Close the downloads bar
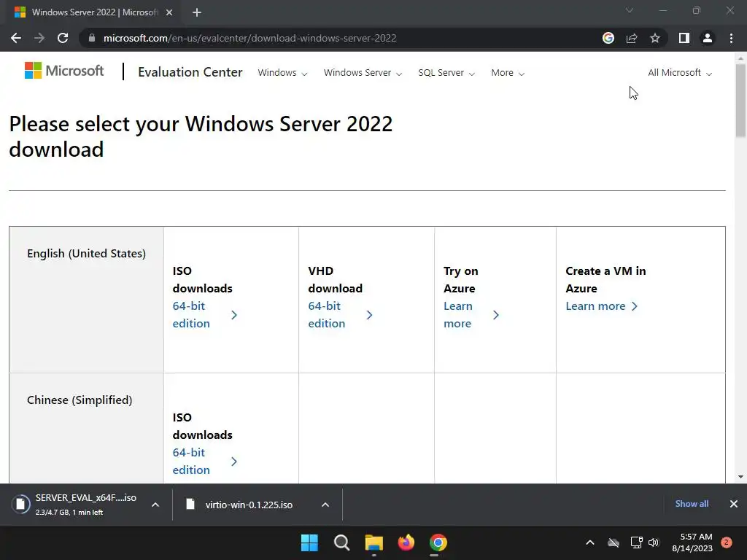 734,504
